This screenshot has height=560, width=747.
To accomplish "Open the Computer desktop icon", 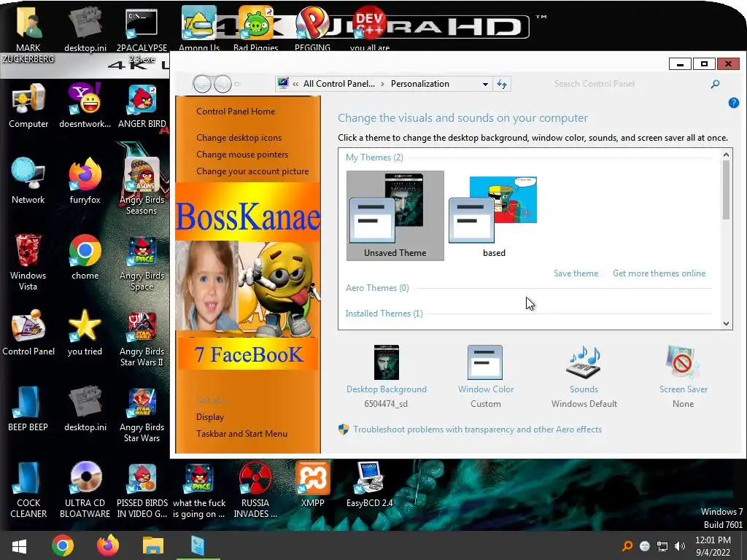I will (x=28, y=106).
